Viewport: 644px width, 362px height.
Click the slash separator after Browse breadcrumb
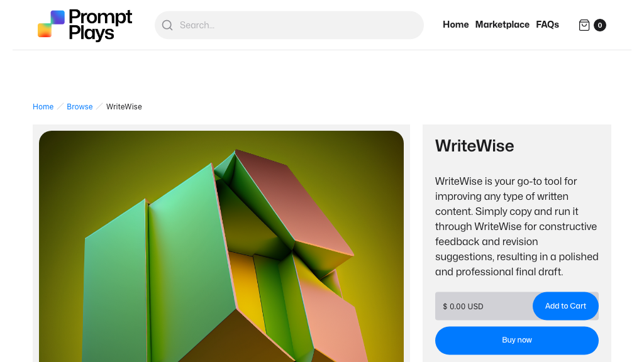coord(99,107)
